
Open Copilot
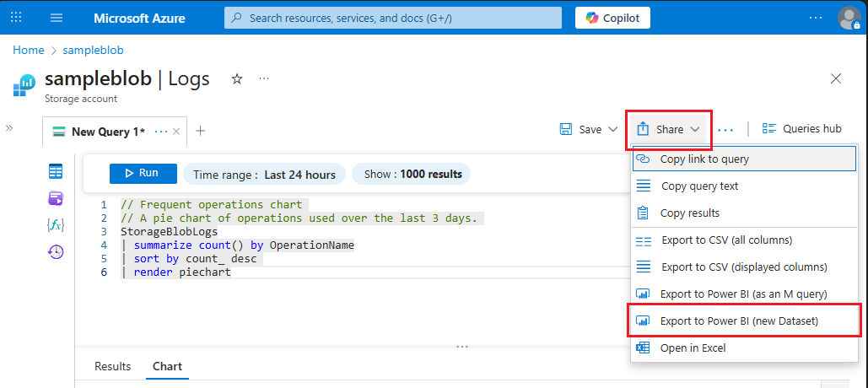(x=612, y=18)
